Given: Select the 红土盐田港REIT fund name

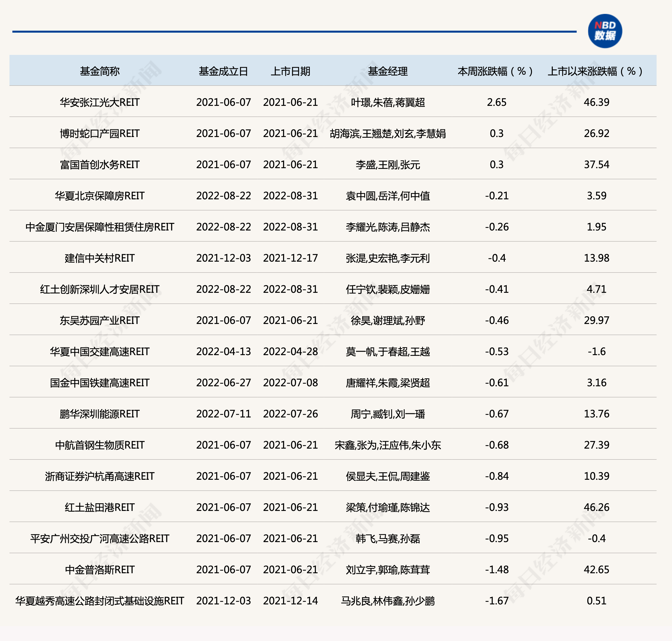Looking at the screenshot, I should [99, 507].
